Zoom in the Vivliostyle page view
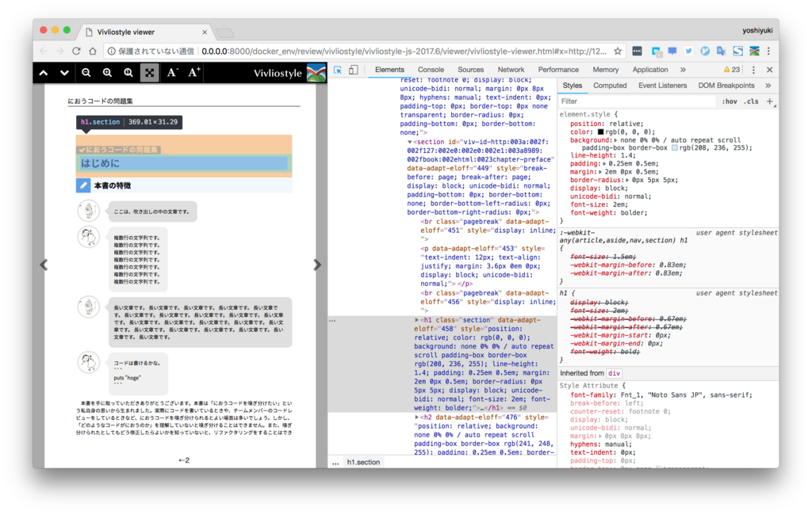Viewport: 812px width, 515px height. pyautogui.click(x=107, y=73)
